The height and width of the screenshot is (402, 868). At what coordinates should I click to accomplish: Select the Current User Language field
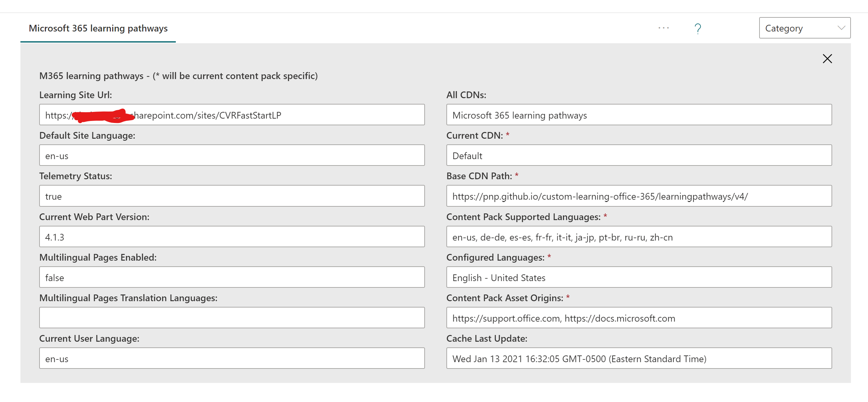pos(232,358)
